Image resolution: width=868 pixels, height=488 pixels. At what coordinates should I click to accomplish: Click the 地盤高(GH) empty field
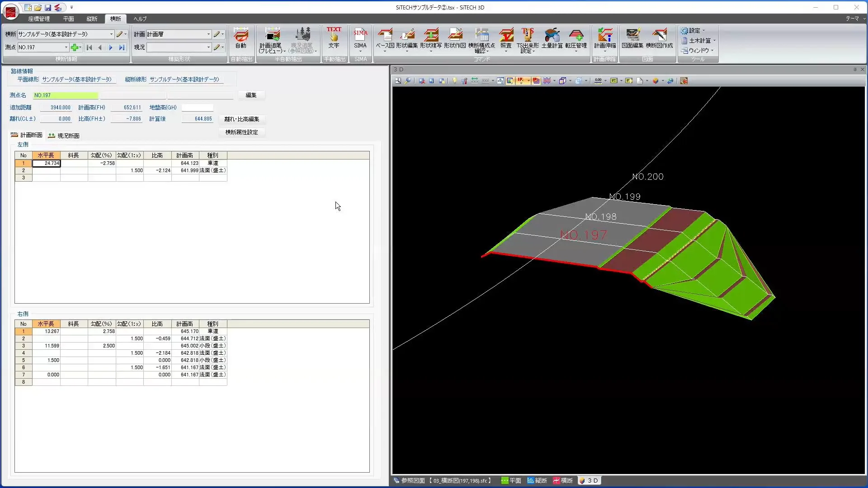197,108
